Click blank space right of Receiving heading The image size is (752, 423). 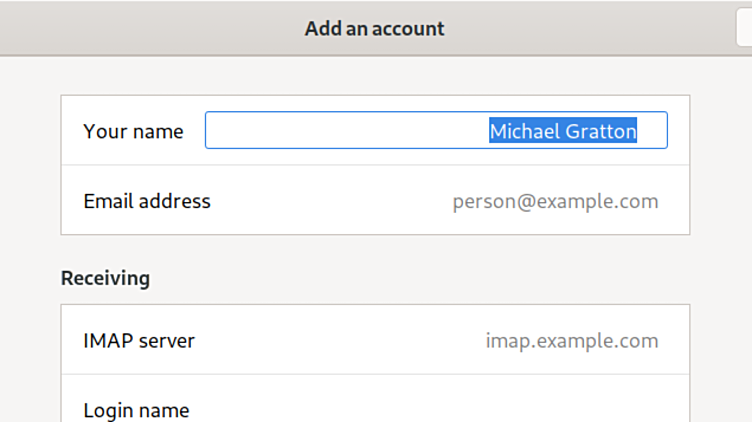click(x=420, y=278)
